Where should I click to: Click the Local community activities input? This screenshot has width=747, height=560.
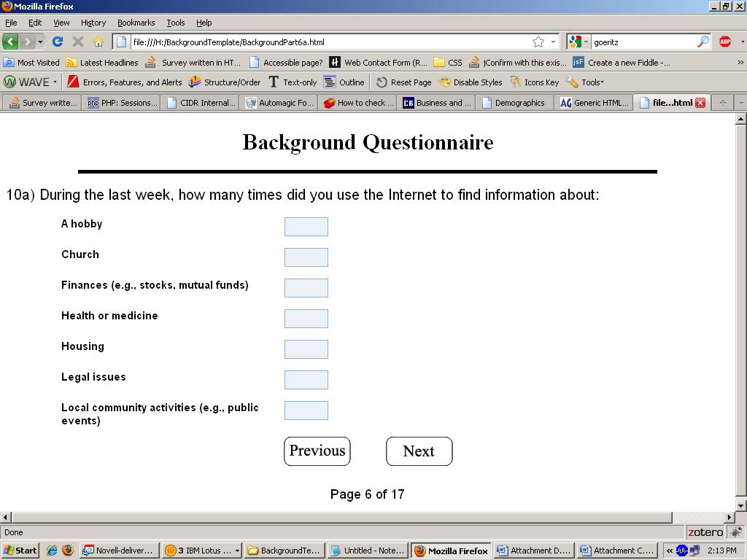click(306, 411)
